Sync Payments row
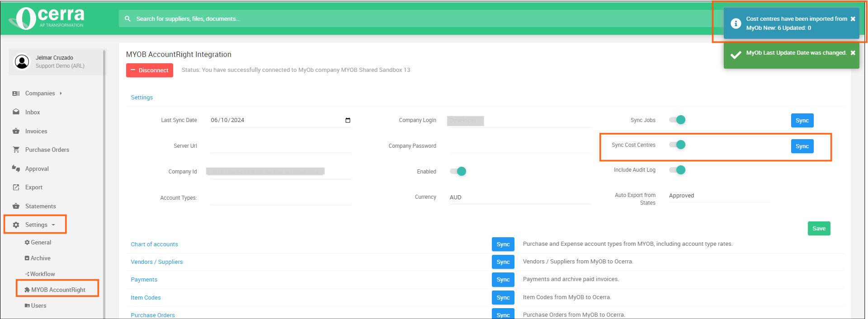868x319 pixels. (x=503, y=280)
